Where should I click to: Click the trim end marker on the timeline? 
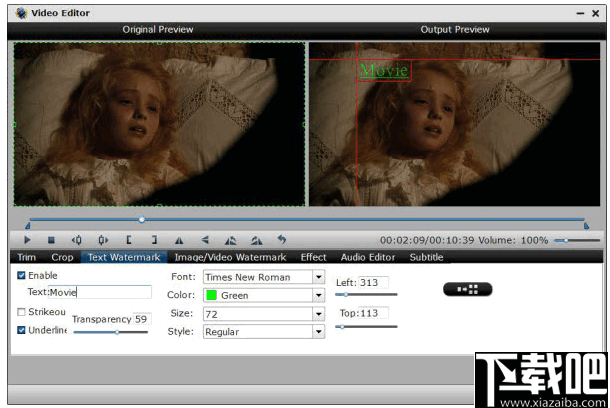pos(586,226)
